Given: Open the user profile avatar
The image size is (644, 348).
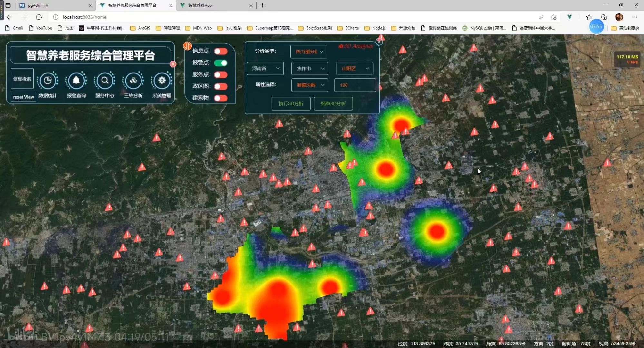Looking at the screenshot, I should (x=619, y=17).
